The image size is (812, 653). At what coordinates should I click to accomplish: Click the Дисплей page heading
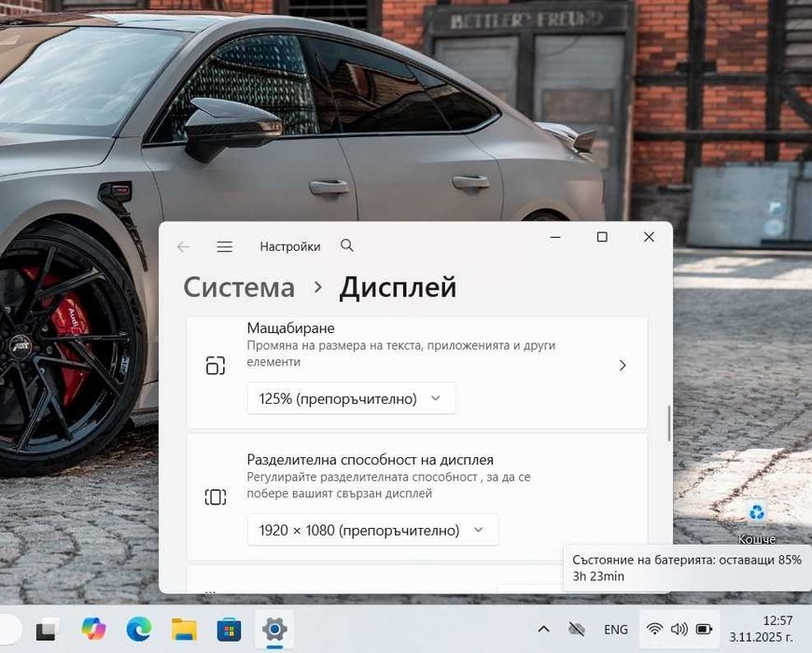pyautogui.click(x=398, y=287)
